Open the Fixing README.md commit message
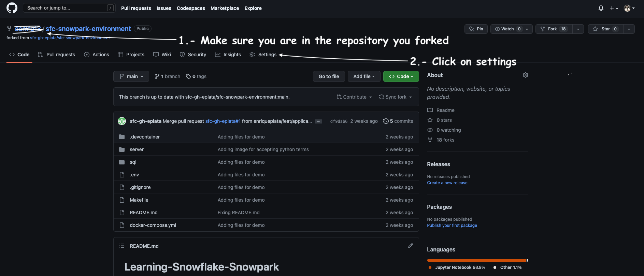This screenshot has width=644, height=276. point(239,213)
